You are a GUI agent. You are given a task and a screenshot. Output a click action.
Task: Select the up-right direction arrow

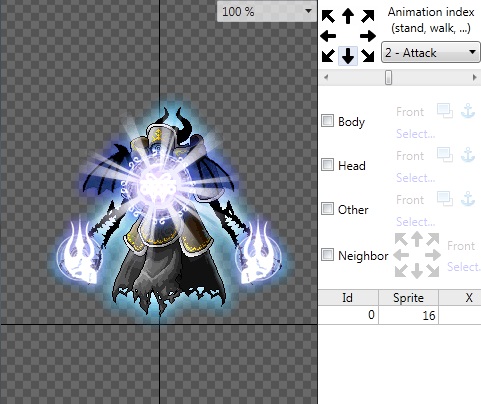[x=368, y=16]
